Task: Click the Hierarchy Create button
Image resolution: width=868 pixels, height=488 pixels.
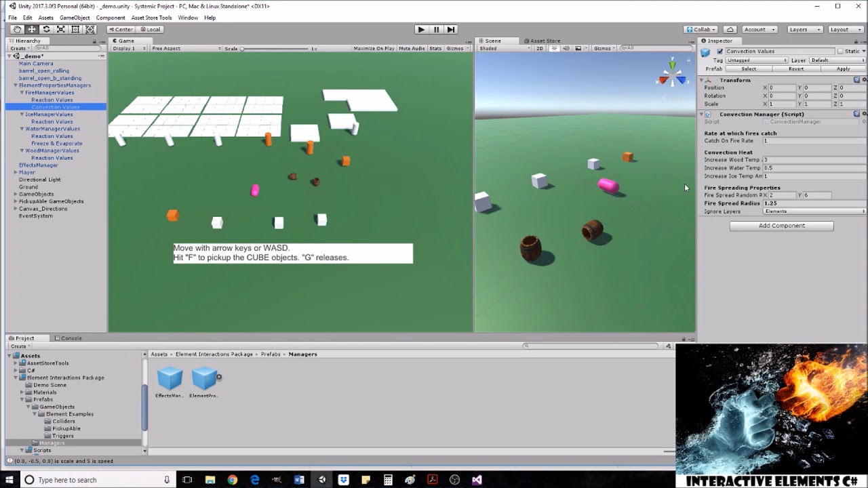Action: [x=19, y=48]
